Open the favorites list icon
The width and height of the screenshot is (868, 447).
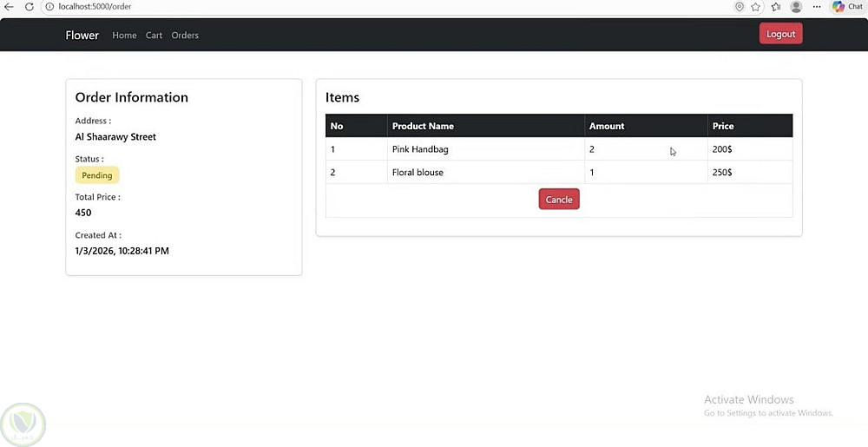point(776,7)
